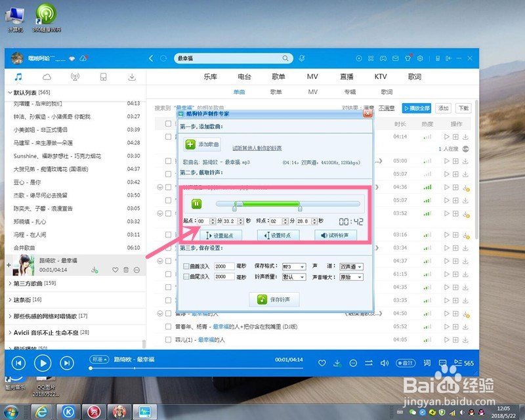
Task: Enable 曲尾淡入 fade checkbox
Action: tap(186, 277)
